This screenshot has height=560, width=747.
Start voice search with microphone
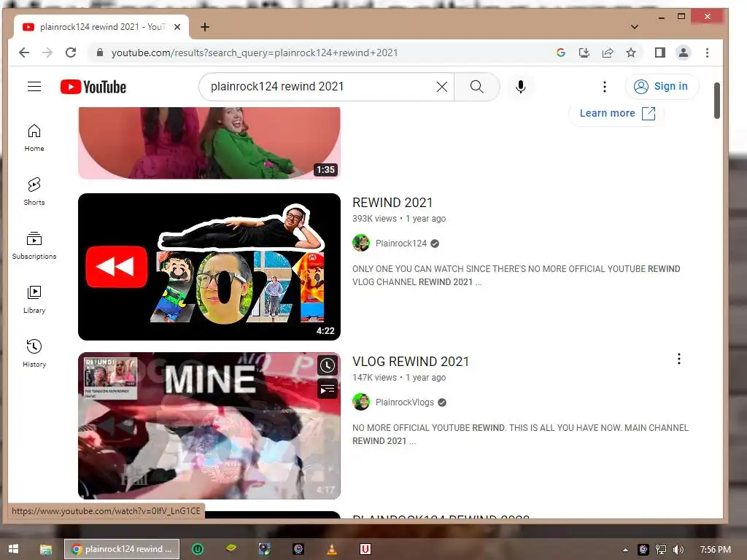pos(521,87)
